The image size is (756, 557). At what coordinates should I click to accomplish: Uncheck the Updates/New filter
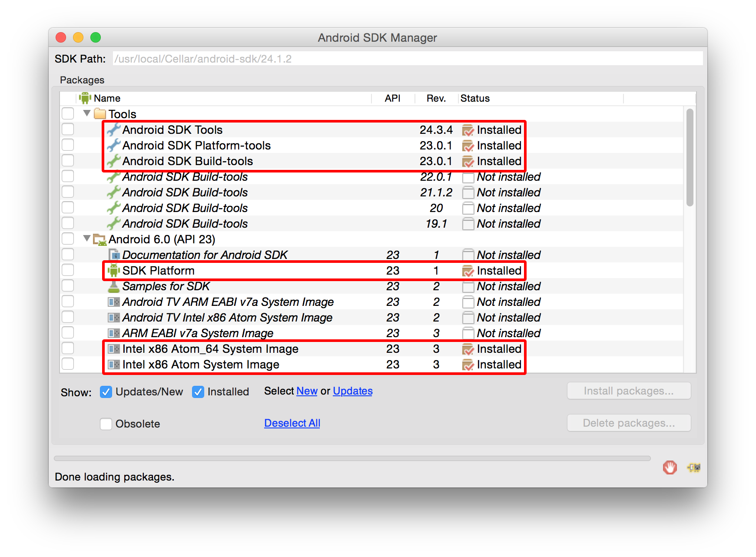point(106,391)
